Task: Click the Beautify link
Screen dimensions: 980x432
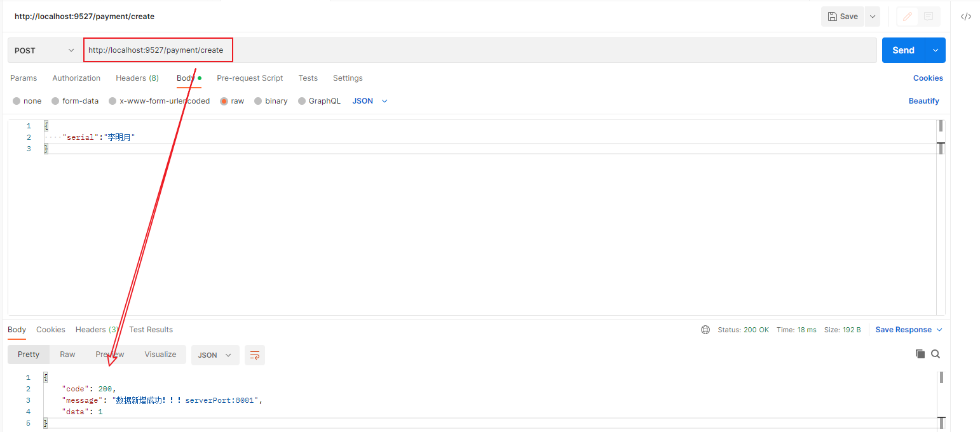Action: [923, 101]
